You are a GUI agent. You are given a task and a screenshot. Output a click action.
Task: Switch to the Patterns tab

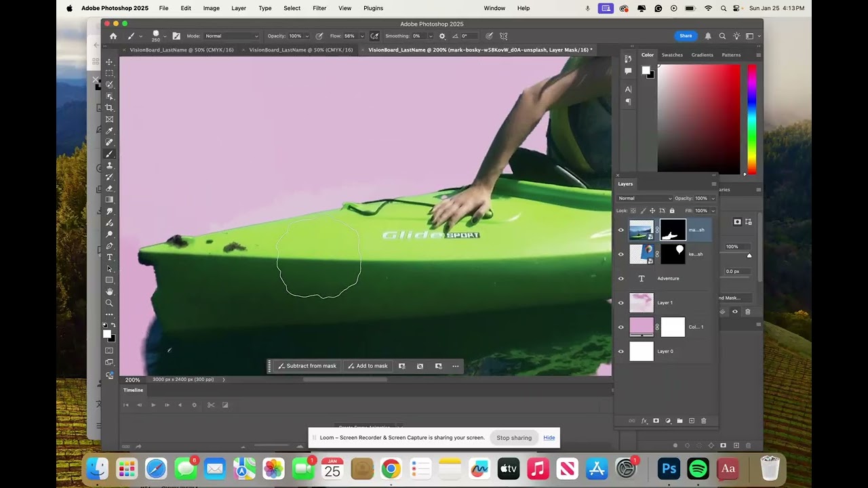tap(731, 55)
